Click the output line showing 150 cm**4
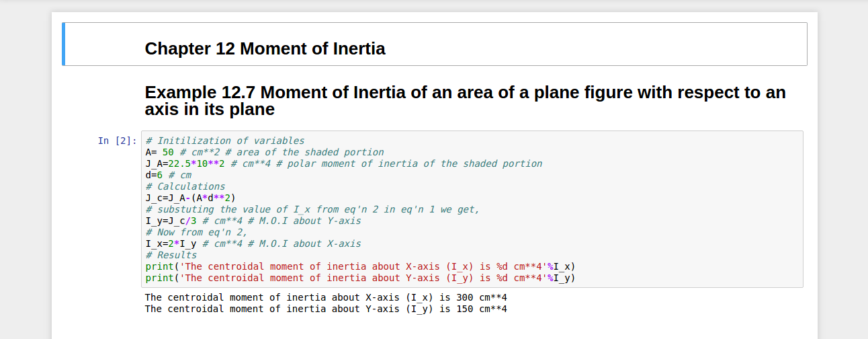Screen dimensions: 868x339 (x=326, y=309)
